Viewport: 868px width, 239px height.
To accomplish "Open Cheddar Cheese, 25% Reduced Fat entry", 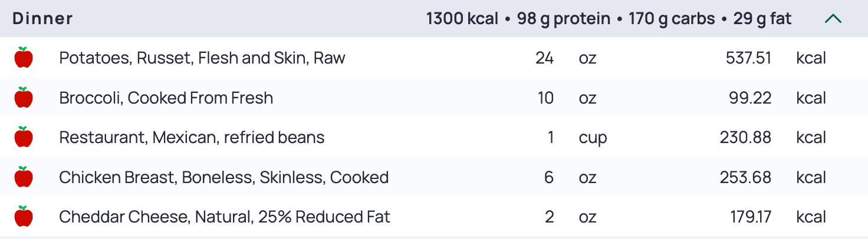I will pos(225,217).
